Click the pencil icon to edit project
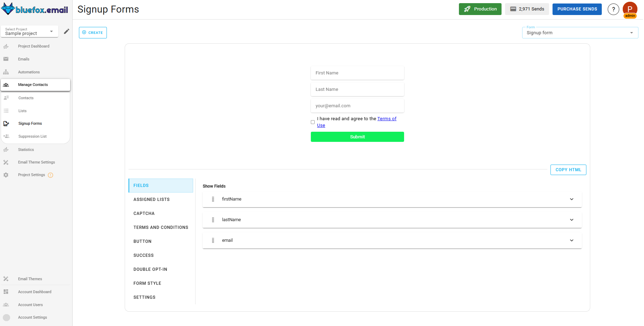644x326 pixels. click(x=66, y=31)
